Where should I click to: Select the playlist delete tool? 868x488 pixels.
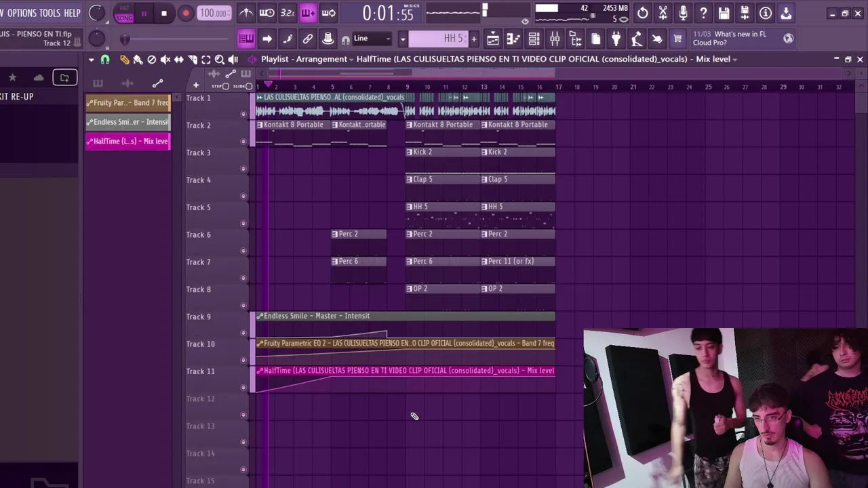pyautogui.click(x=152, y=60)
